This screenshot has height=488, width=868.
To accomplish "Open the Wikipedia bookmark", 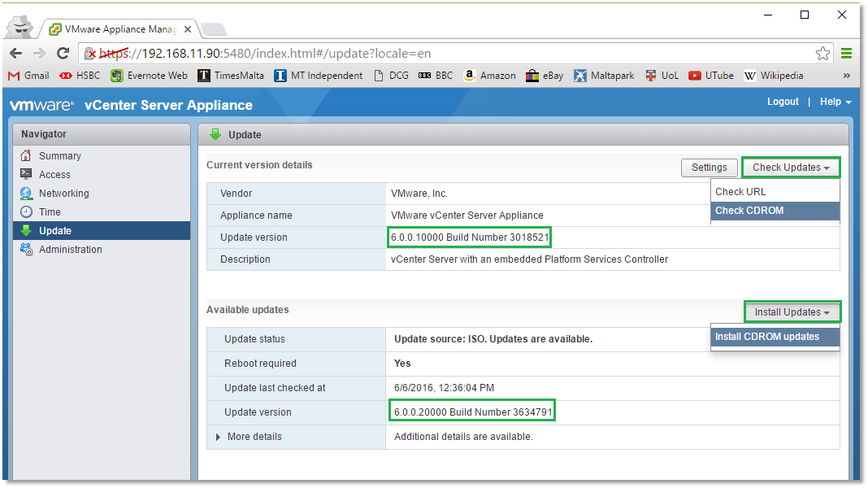I will [x=774, y=76].
